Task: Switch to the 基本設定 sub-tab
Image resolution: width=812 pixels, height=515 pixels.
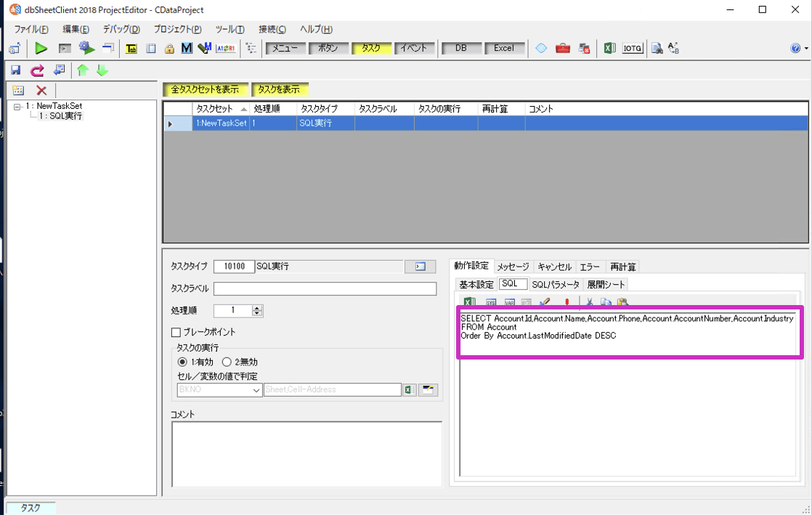Action: coord(476,285)
